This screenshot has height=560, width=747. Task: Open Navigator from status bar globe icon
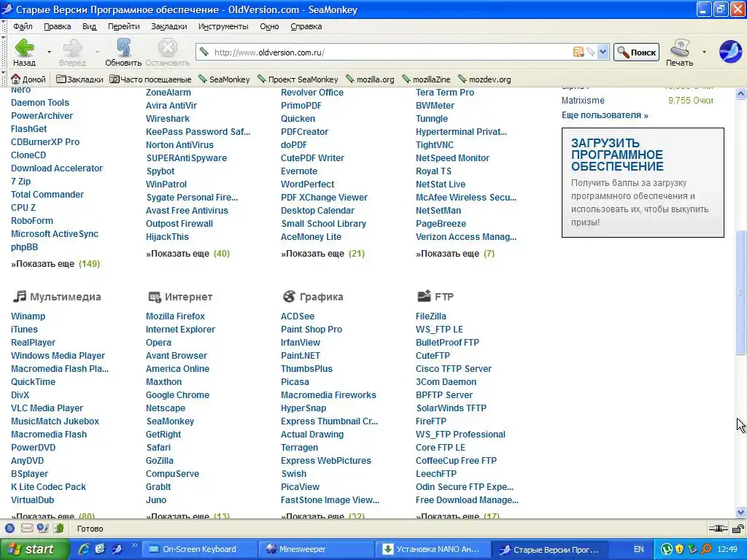[x=10, y=528]
